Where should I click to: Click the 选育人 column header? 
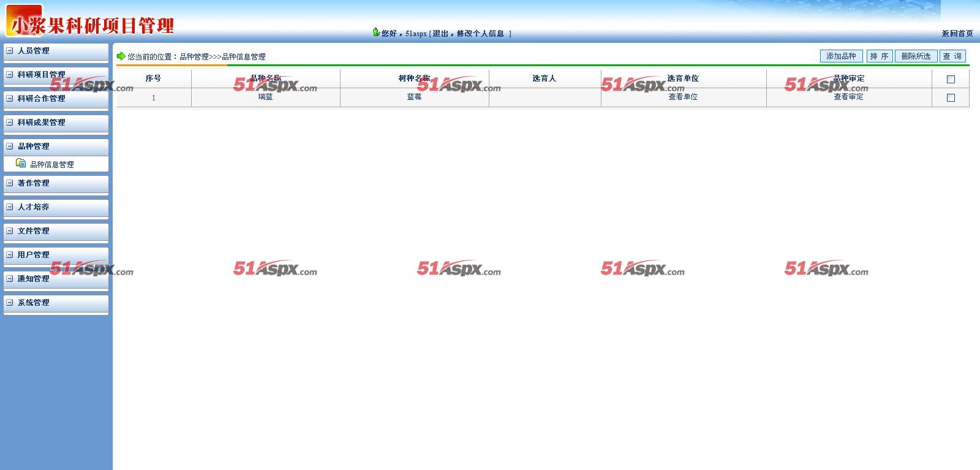click(x=545, y=78)
